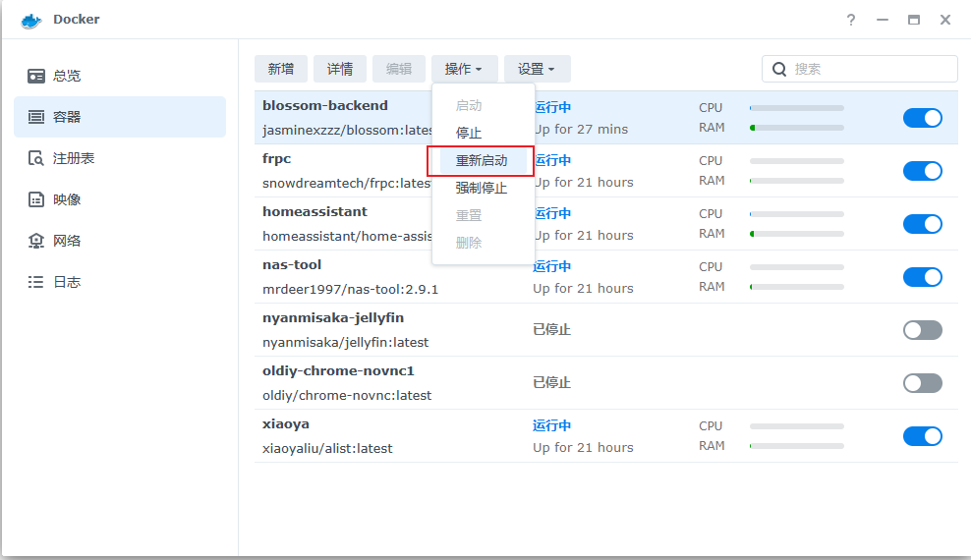Expand the 设置 settings dropdown
The width and height of the screenshot is (971, 560).
coord(537,69)
